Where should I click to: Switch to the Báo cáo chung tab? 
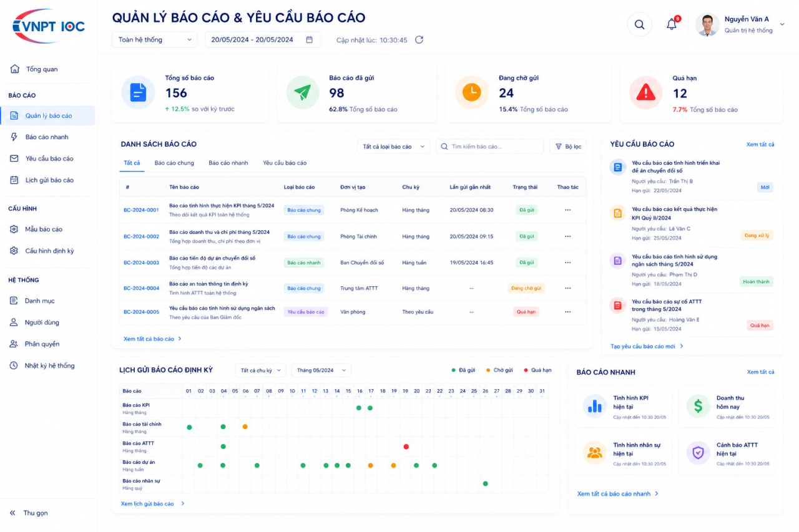coord(174,163)
